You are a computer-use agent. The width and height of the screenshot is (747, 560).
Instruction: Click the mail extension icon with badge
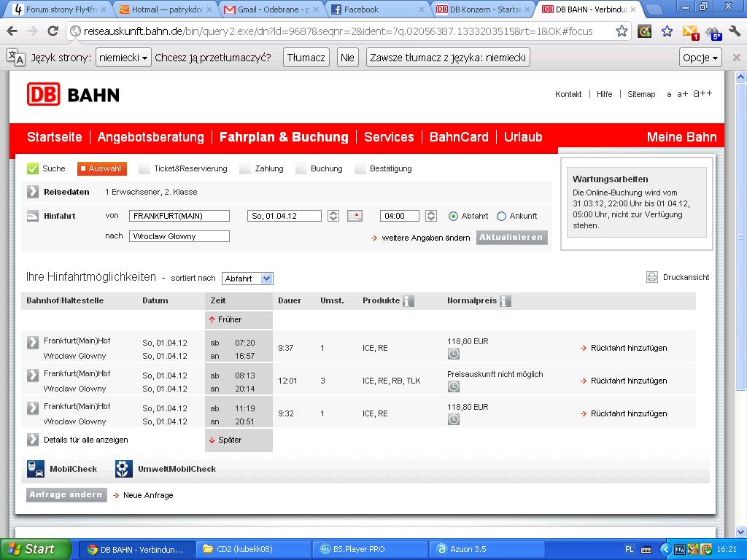(x=690, y=32)
